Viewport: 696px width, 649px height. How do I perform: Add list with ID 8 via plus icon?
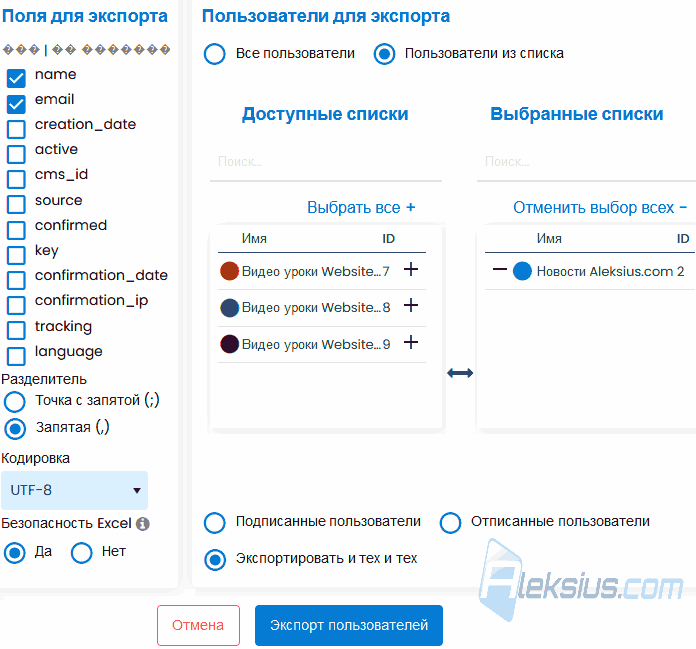[411, 305]
